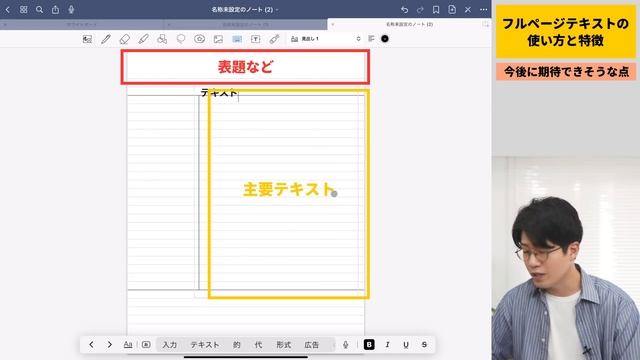Image resolution: width=640 pixels, height=360 pixels.
Task: Choose the 広告 suggestion
Action: (x=311, y=344)
